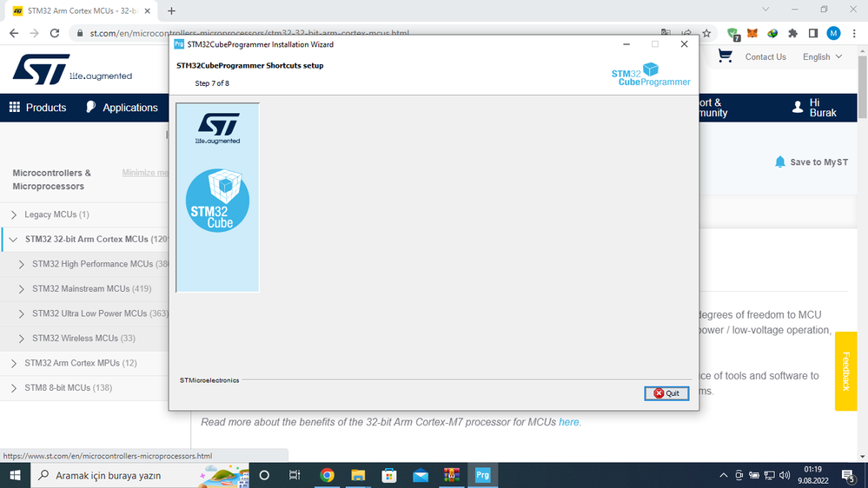Open the Products menu
This screenshot has width=868, height=488.
[x=37, y=108]
